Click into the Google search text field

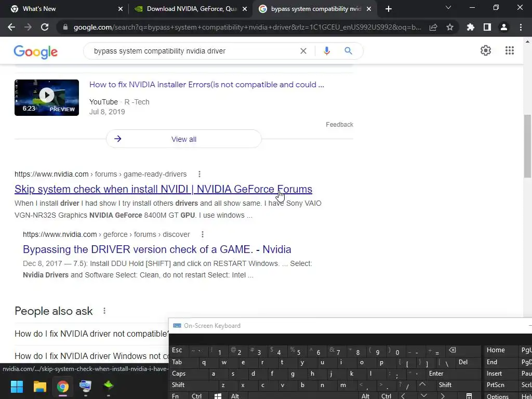click(x=193, y=51)
